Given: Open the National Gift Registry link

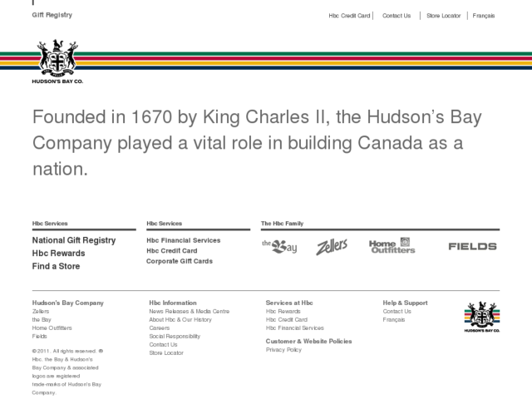Looking at the screenshot, I should tap(74, 240).
